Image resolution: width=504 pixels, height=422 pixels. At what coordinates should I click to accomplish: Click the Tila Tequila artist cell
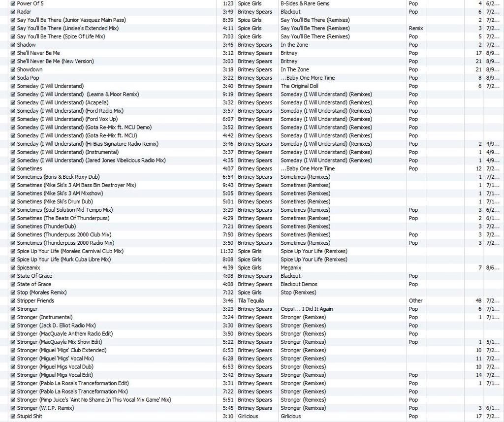(x=251, y=301)
